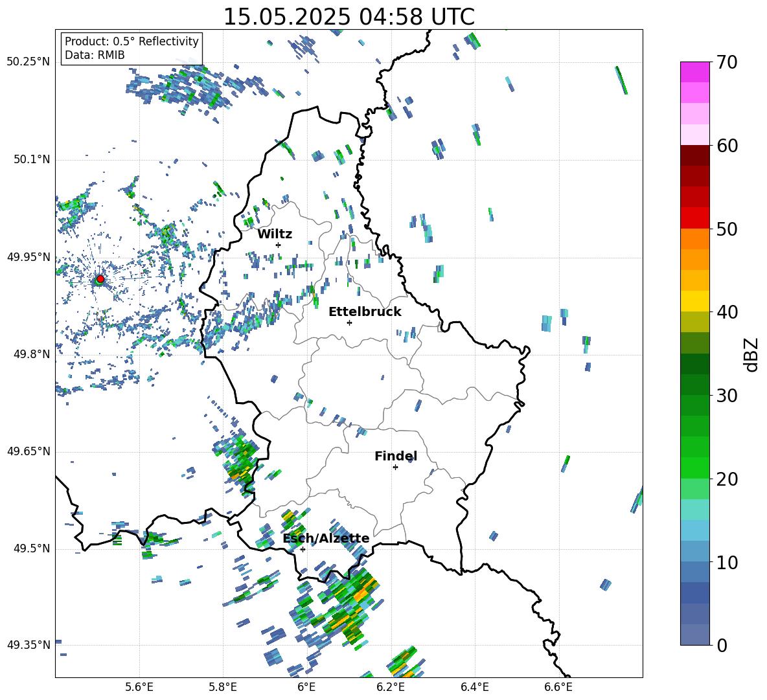Click the 50 tick on colorbar
Viewport: 767px width, 700px height.
[x=727, y=229]
